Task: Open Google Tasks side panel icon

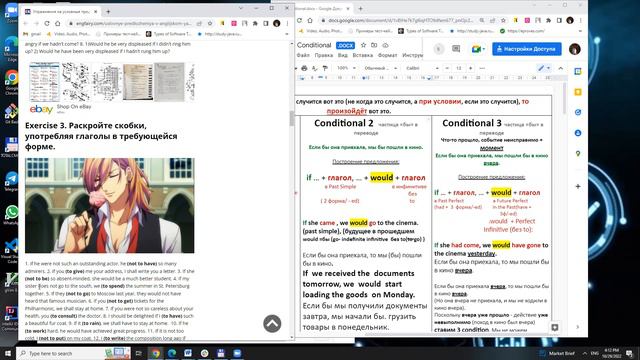Action: point(578,112)
